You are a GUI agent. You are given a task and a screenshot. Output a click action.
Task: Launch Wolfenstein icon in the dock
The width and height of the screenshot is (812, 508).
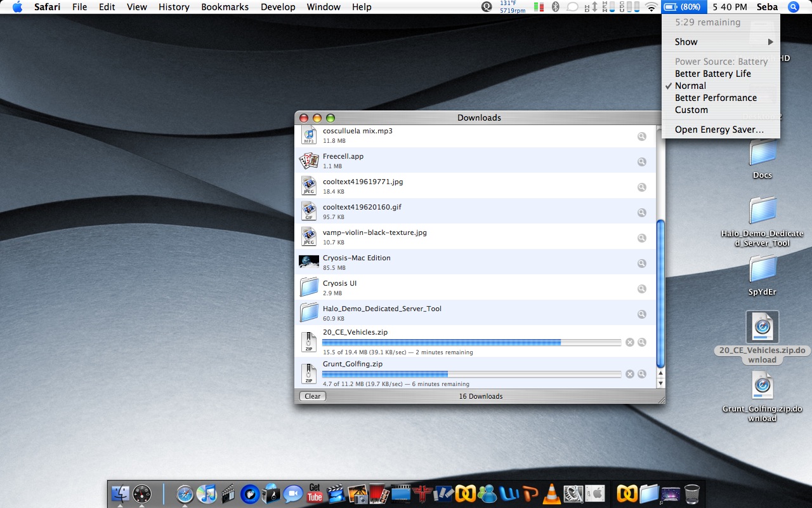422,493
